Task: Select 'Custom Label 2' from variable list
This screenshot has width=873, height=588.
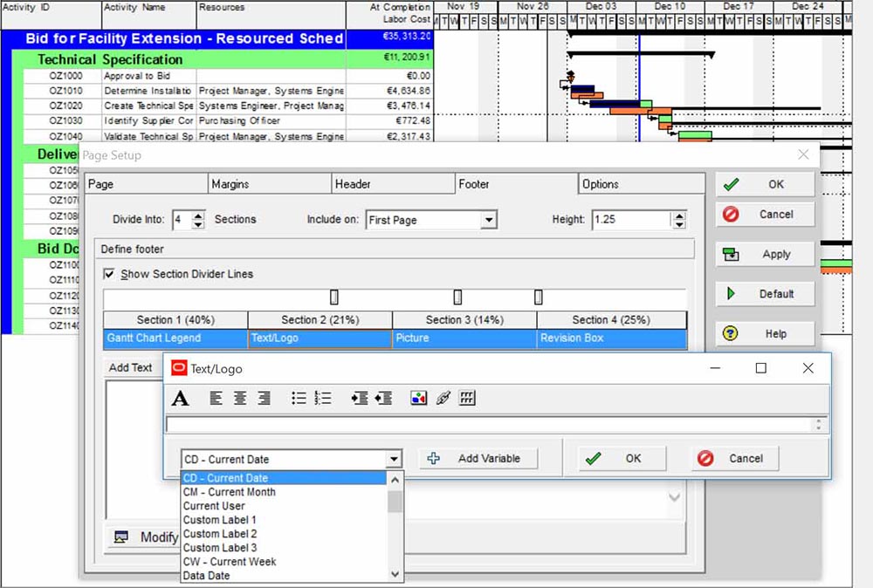Action: 220,534
